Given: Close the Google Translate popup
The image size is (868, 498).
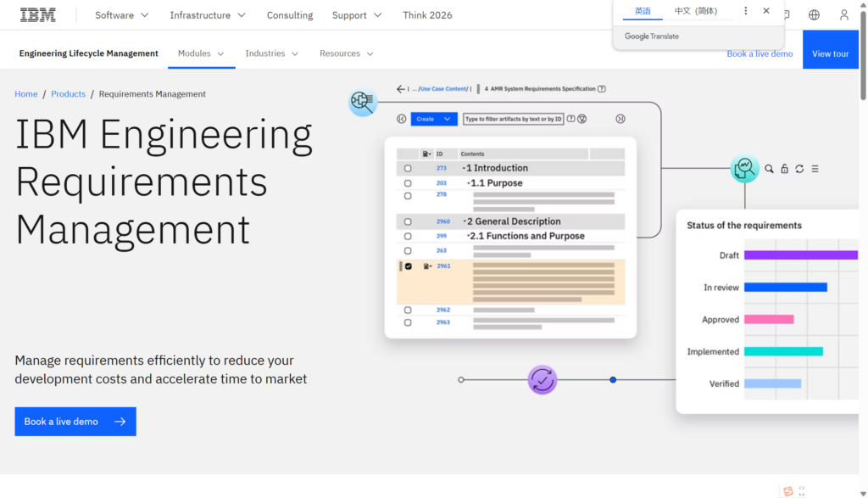Looking at the screenshot, I should (766, 11).
